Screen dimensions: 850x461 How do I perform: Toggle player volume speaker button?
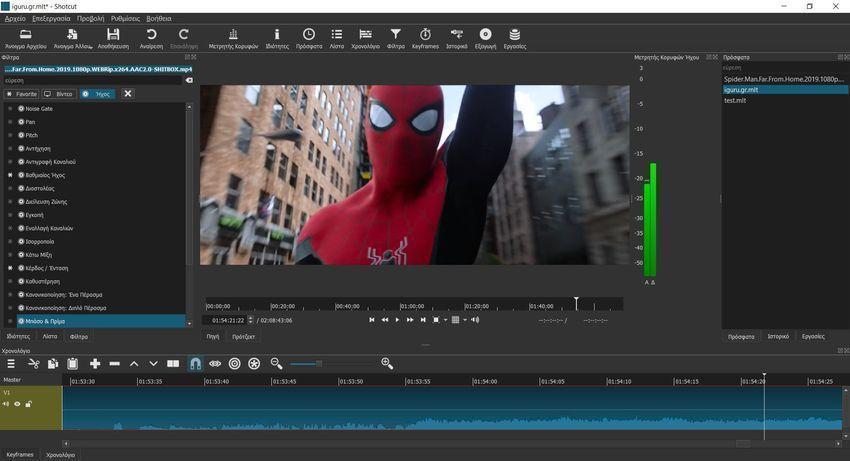pos(475,320)
